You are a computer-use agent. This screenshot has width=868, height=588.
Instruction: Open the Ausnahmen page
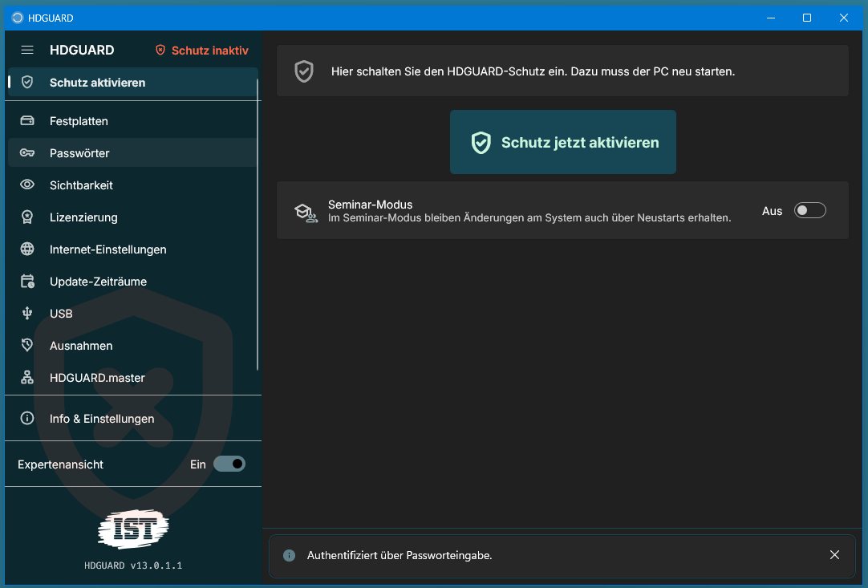coord(133,346)
